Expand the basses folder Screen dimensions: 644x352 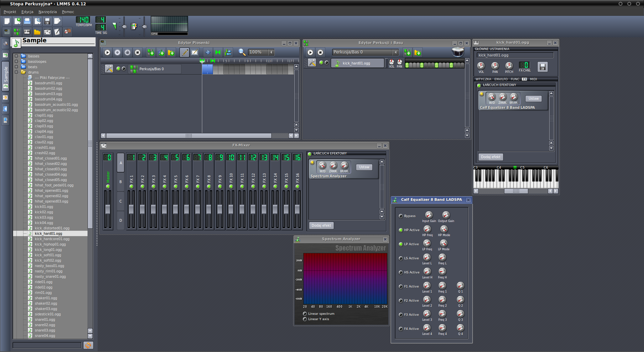16,56
